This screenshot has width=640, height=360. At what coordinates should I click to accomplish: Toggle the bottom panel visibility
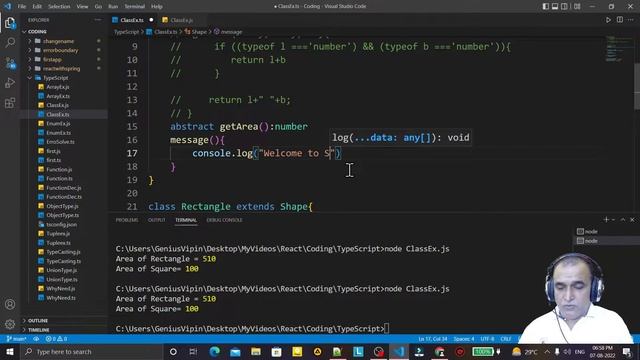[555, 6]
